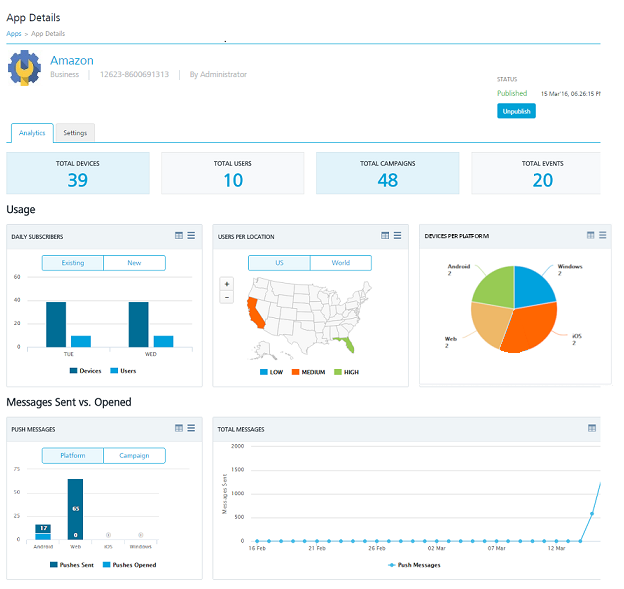Click table view icon in Users Per Location

[x=385, y=236]
